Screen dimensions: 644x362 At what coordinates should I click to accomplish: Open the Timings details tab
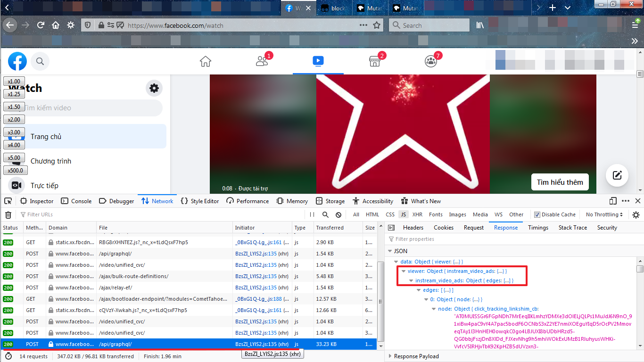tap(538, 228)
